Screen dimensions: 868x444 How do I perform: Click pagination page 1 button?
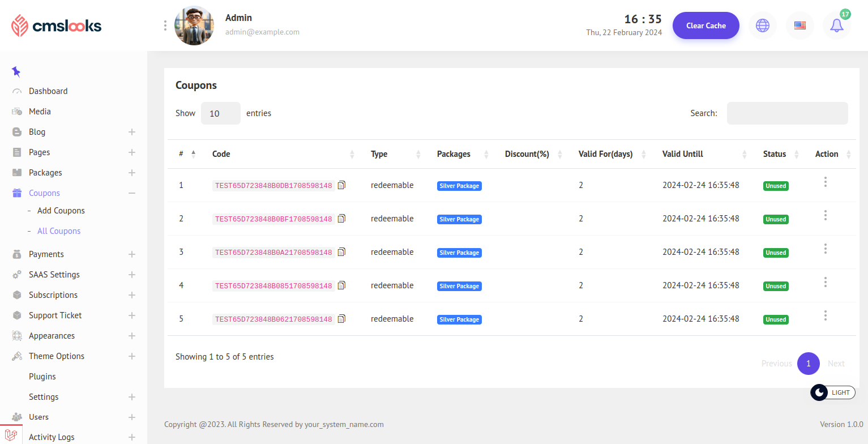pyautogui.click(x=808, y=364)
